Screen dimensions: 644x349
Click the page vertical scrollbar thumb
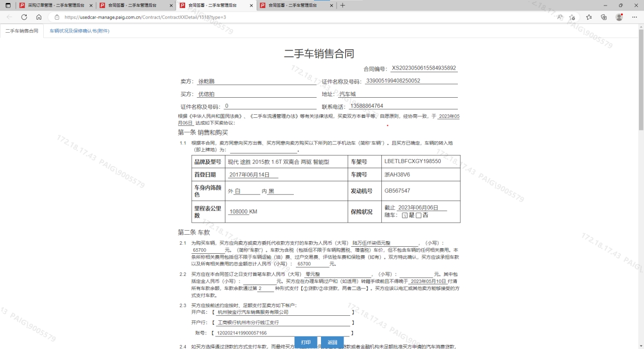pyautogui.click(x=641, y=80)
